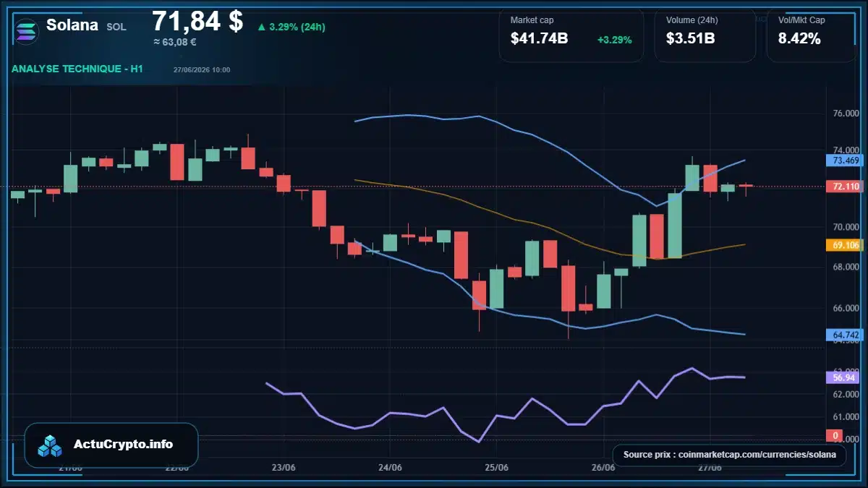
Task: Click the ActuCrypto cube logo icon
Action: point(51,445)
